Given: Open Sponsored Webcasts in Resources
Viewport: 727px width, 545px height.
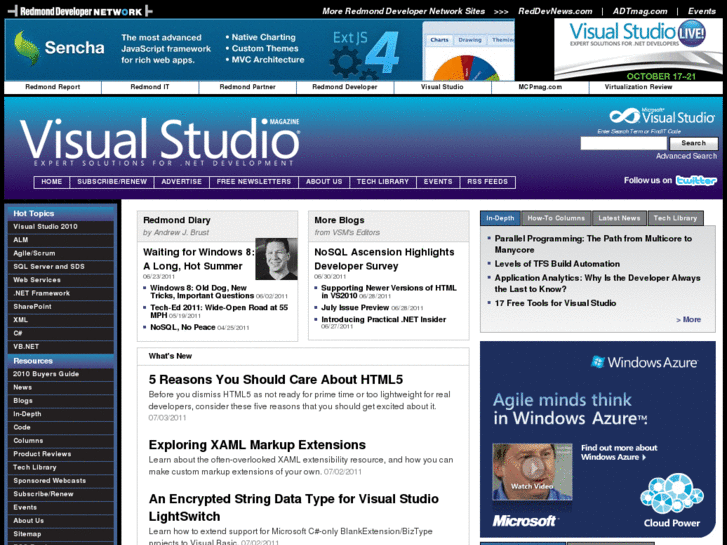Looking at the screenshot, I should click(x=61, y=481).
